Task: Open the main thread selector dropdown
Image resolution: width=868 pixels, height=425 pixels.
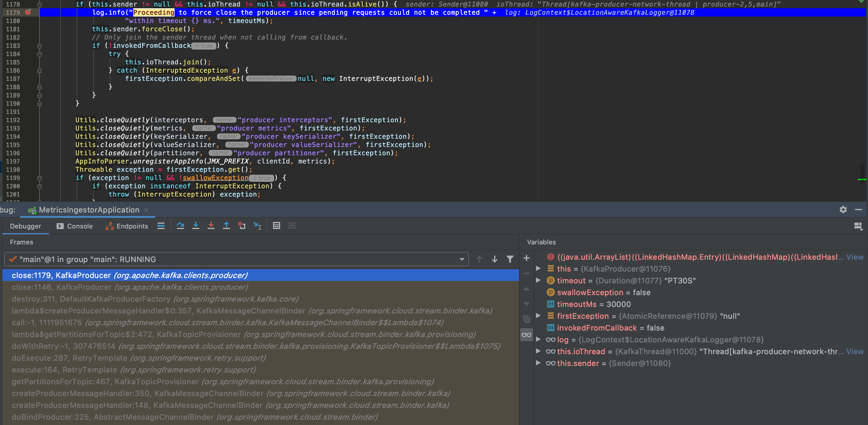Action: (462, 259)
